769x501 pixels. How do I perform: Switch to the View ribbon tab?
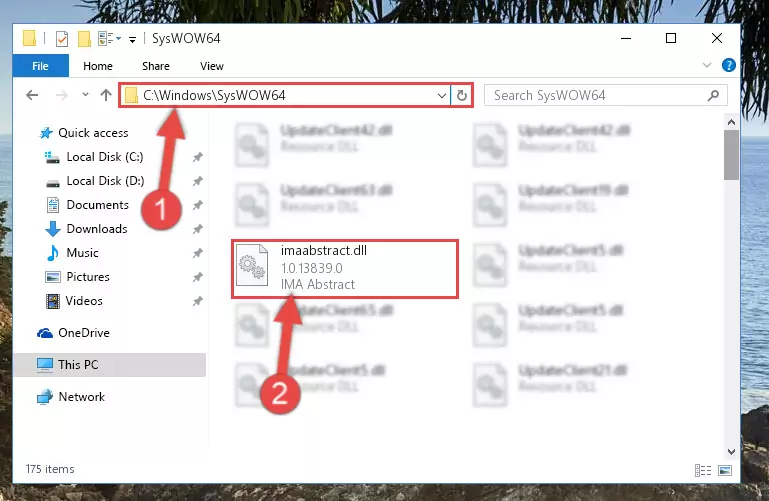212,66
